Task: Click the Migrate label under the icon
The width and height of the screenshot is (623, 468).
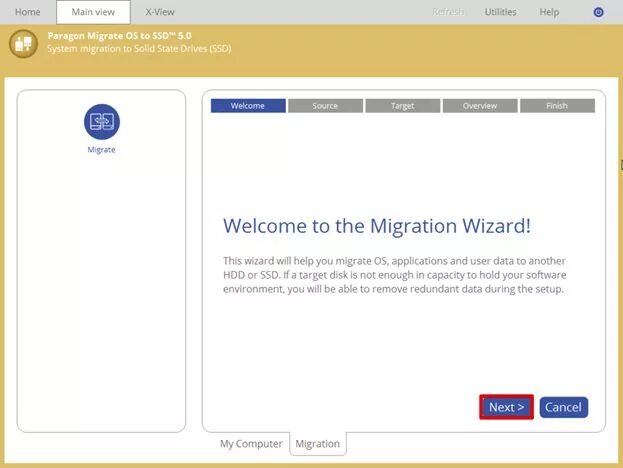Action: point(101,150)
